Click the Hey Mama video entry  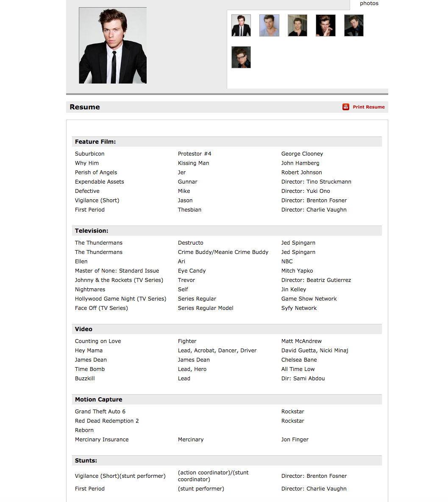[x=89, y=350]
